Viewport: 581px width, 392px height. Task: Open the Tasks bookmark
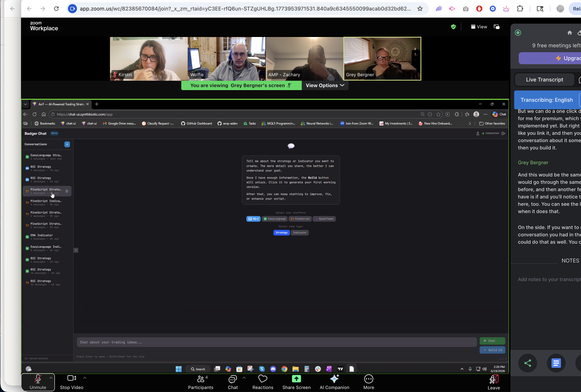pyautogui.click(x=250, y=123)
